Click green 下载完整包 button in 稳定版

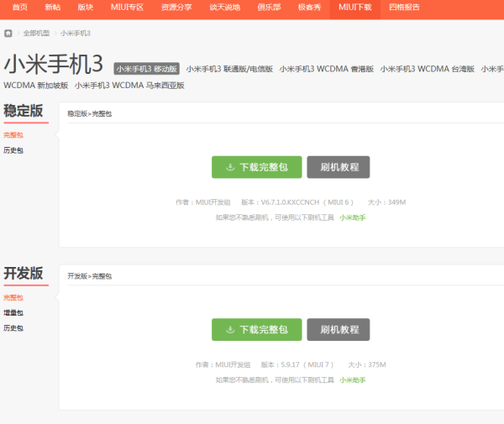256,167
